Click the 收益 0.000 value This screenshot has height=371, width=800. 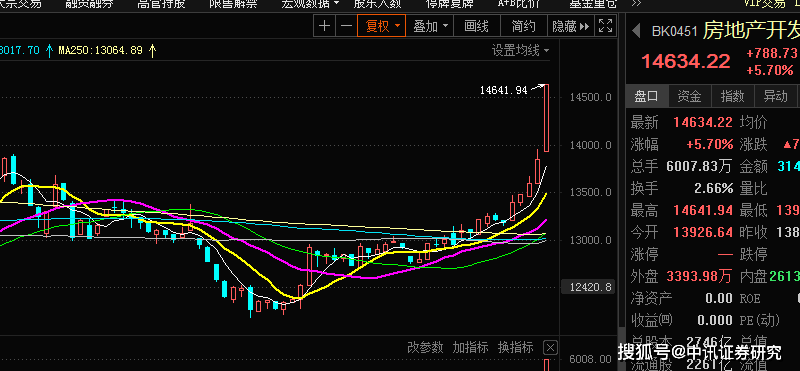715,320
